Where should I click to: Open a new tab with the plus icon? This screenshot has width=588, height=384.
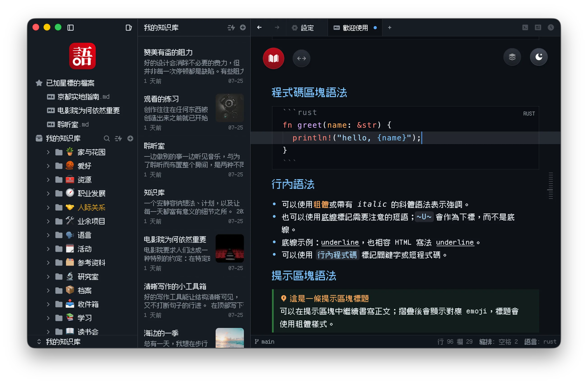point(390,28)
